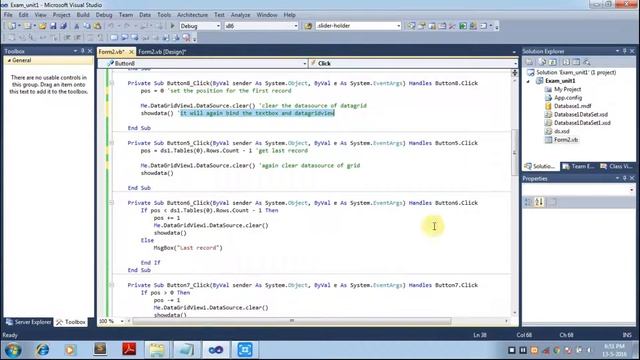640x360 pixels.
Task: Select App.config in Solution Explorer
Action: [x=568, y=98]
